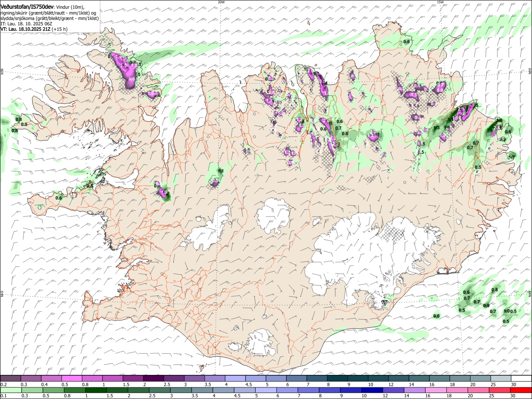Viewport: 532px width, 399px height.
Task: Select the bright red 30 rain scale swatch
Action: pos(521,390)
